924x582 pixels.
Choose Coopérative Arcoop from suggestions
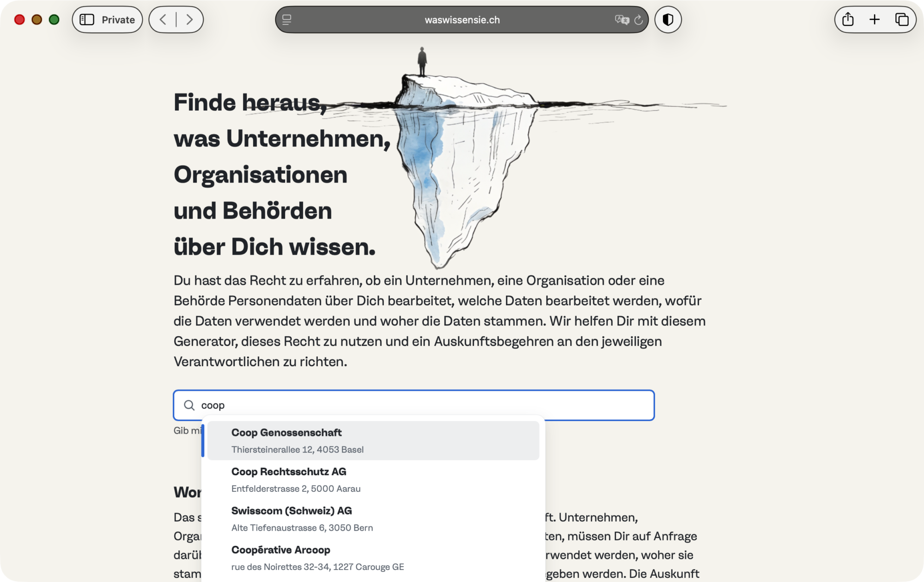pyautogui.click(x=373, y=558)
